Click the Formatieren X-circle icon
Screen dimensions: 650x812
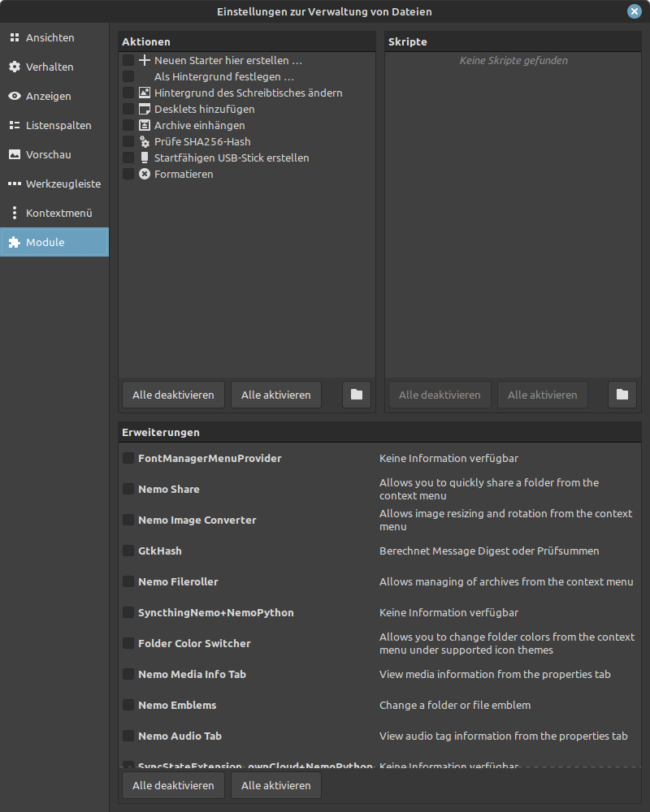(x=145, y=174)
